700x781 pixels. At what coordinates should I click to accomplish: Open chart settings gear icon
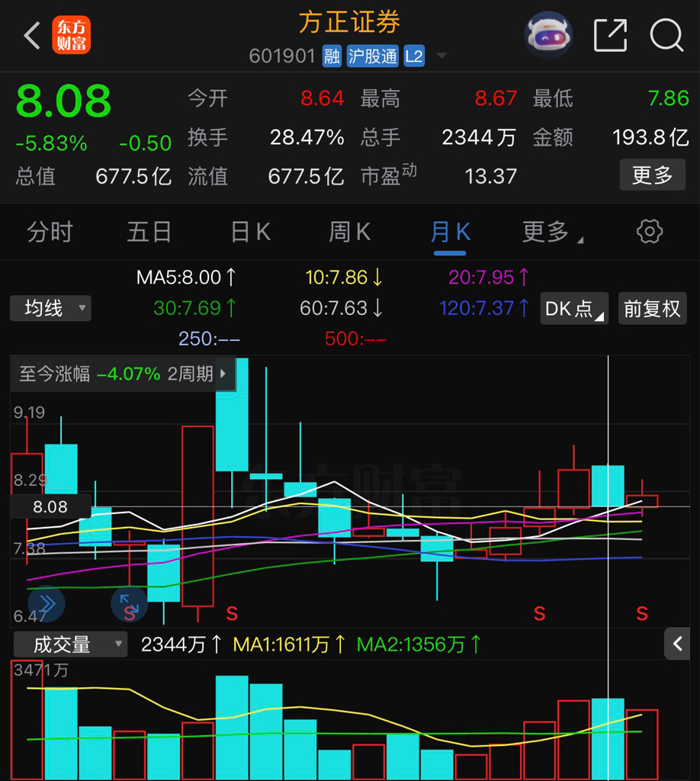point(649,232)
